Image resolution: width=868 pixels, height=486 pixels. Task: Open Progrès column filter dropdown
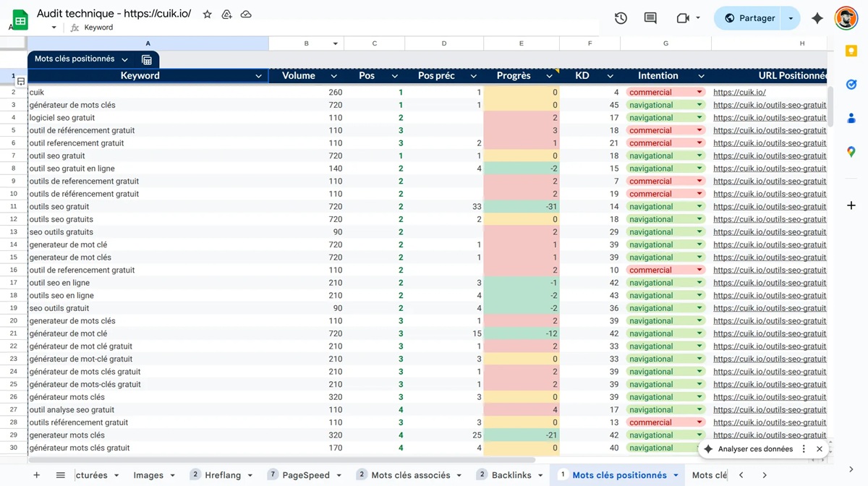point(550,76)
